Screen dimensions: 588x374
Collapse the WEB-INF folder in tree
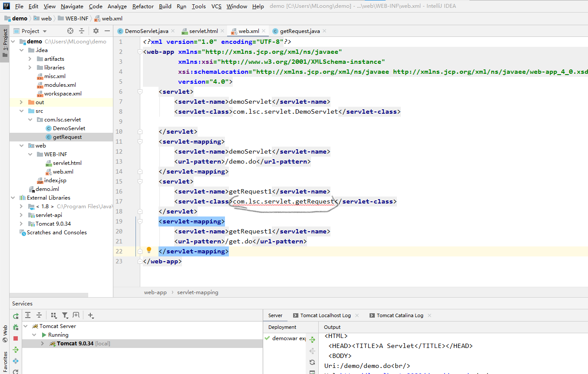(30, 154)
